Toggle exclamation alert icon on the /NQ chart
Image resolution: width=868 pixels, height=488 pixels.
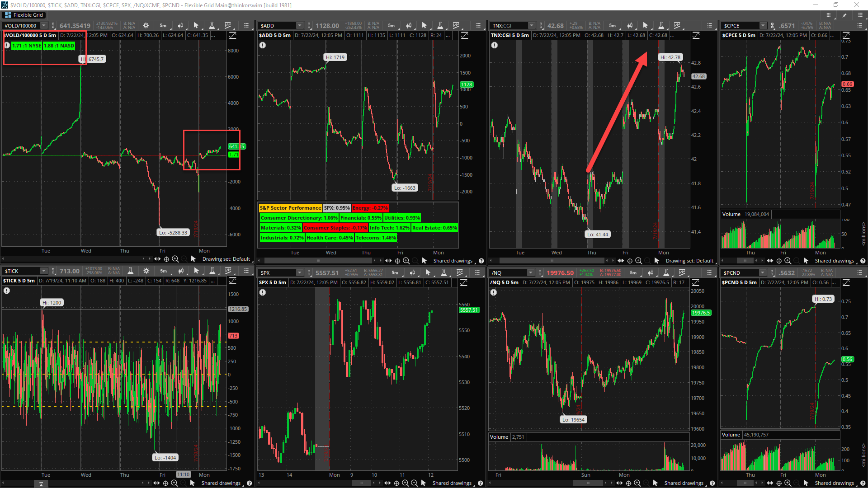(x=494, y=292)
